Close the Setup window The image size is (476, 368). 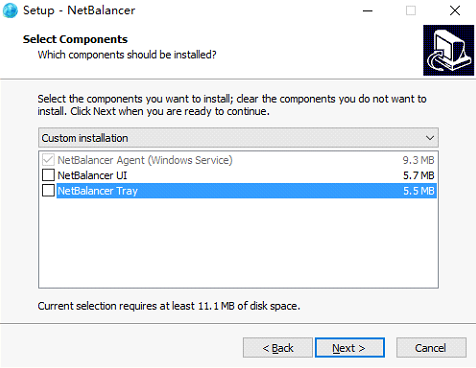point(455,11)
